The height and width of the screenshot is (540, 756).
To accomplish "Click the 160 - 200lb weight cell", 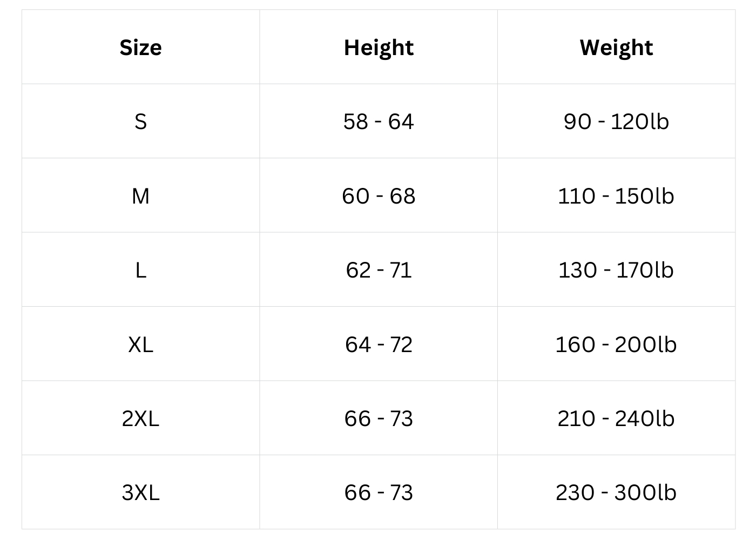I will click(616, 344).
